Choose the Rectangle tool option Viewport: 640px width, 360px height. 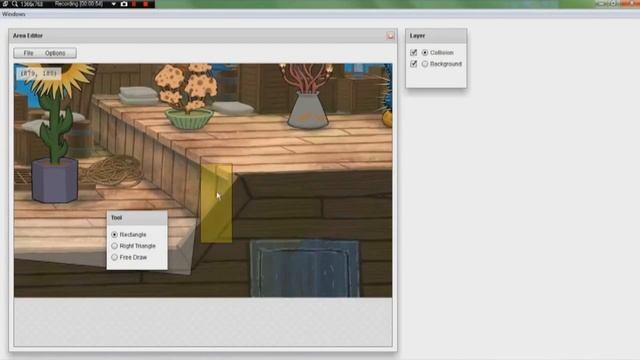pos(114,235)
